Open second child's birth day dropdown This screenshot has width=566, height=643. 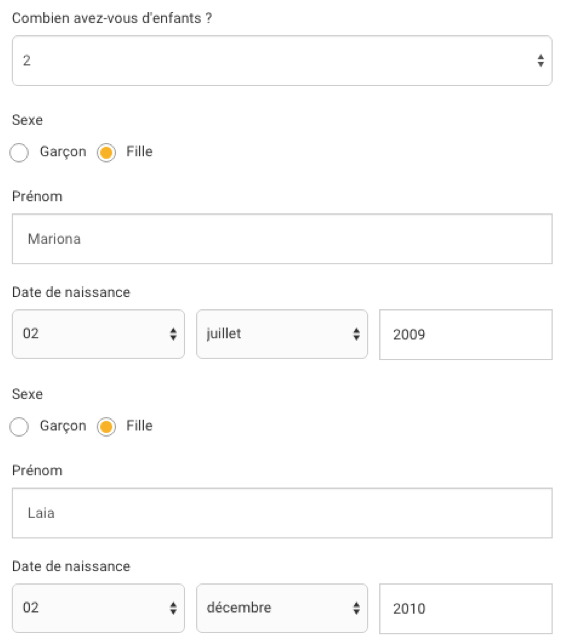pos(98,608)
